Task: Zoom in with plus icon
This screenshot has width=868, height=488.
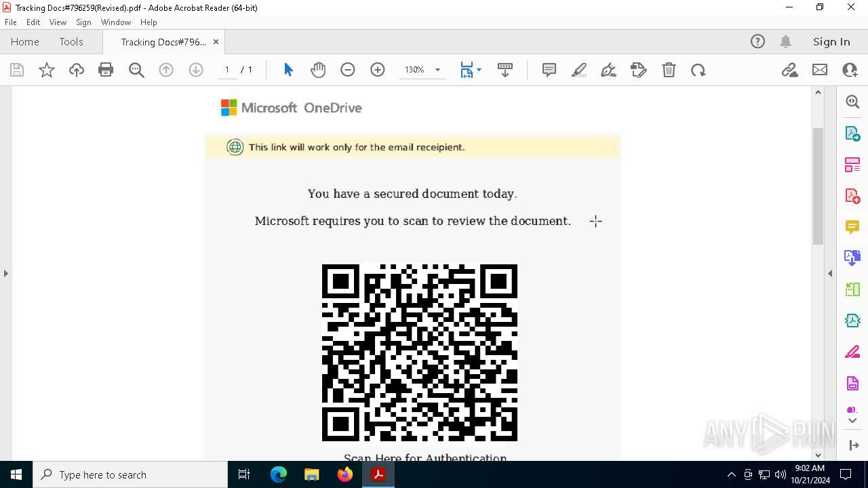Action: tap(378, 70)
